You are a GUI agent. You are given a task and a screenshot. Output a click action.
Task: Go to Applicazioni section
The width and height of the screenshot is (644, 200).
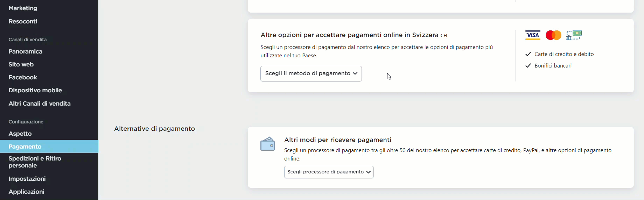(x=27, y=192)
